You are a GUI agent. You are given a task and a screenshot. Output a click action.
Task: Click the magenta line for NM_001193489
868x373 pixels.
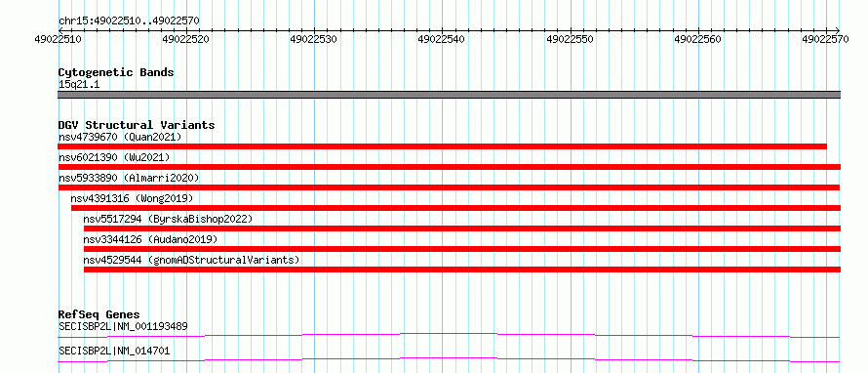pos(449,335)
